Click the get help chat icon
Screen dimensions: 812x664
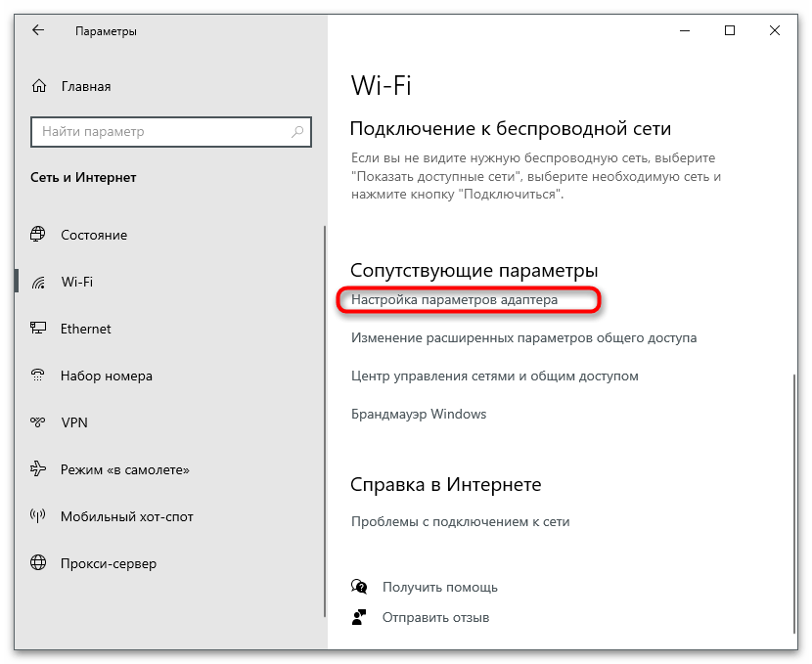coord(359,587)
